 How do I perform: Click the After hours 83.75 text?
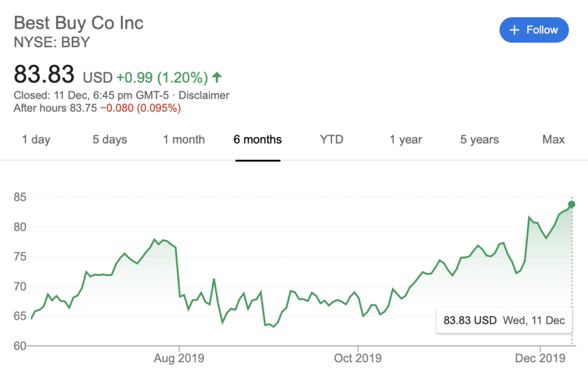coord(55,108)
